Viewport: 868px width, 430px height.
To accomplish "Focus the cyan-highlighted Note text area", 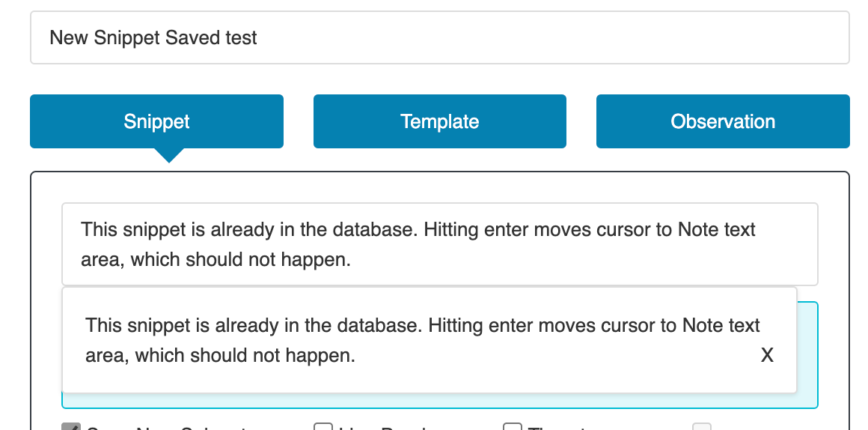I will tap(807, 354).
